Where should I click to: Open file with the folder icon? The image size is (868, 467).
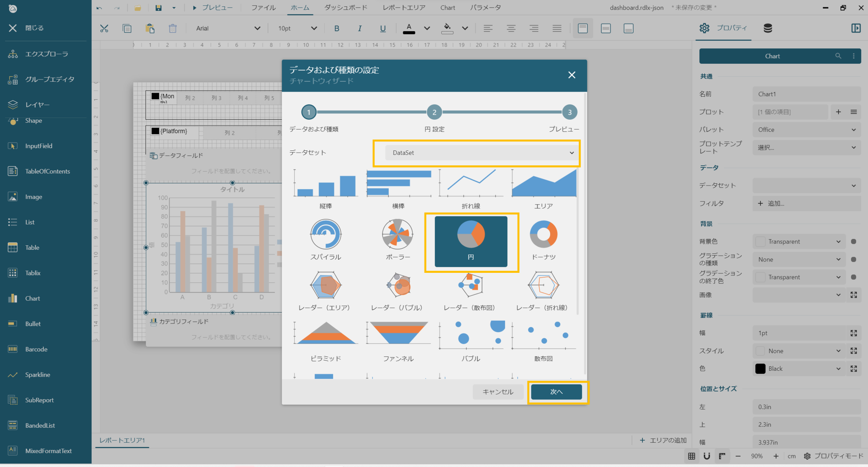tap(137, 8)
